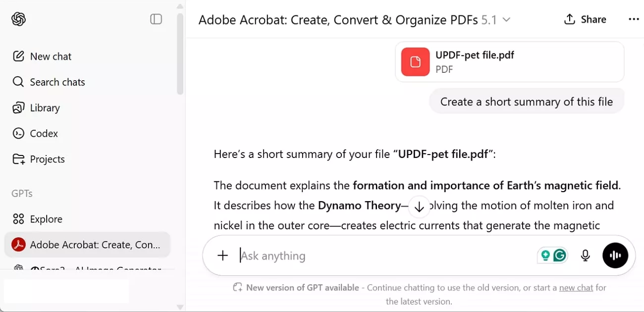Select Codex in the sidebar

[19, 133]
